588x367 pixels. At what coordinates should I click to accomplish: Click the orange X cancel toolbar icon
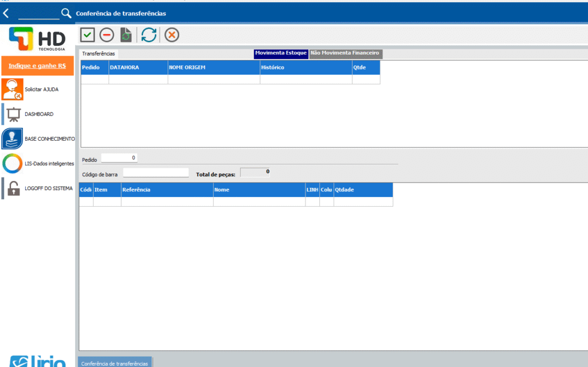[172, 35]
